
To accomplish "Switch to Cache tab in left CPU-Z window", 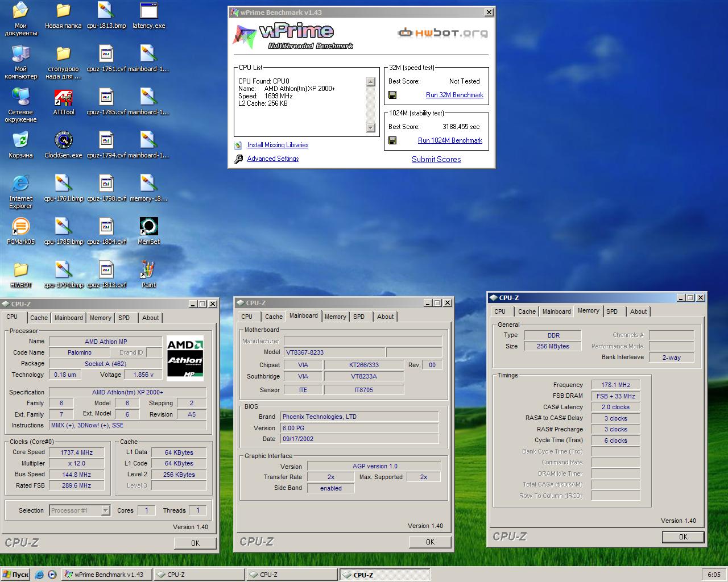I will coord(39,318).
